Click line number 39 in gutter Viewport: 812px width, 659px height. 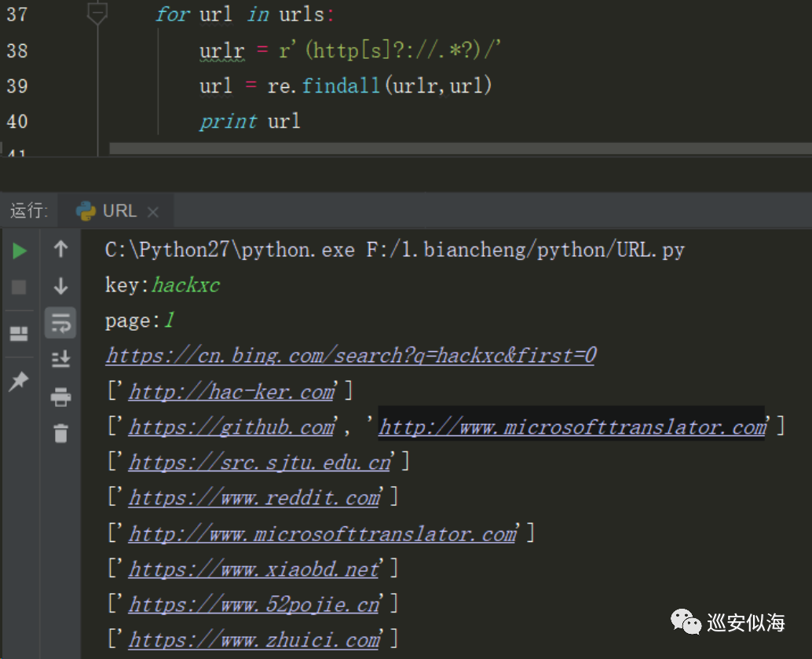pyautogui.click(x=17, y=86)
